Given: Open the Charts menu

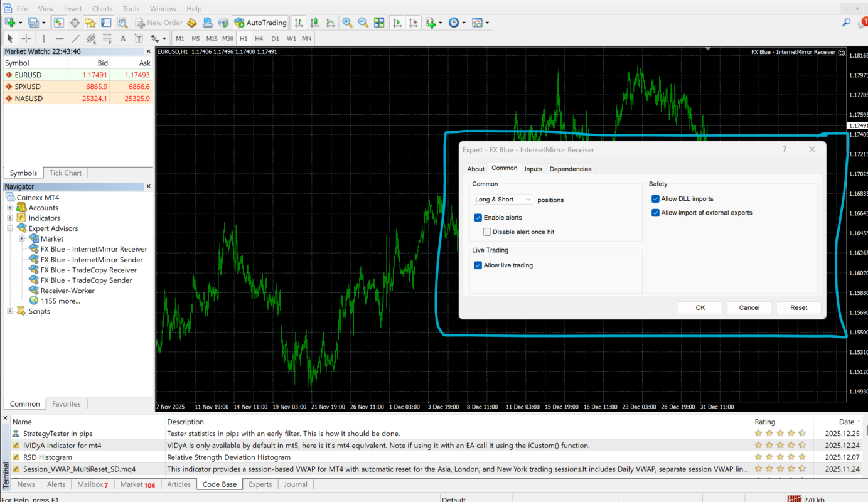Looking at the screenshot, I should pos(102,9).
